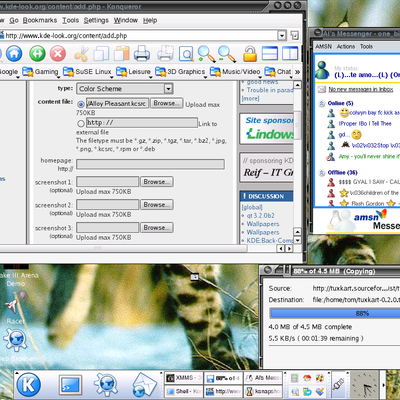Select the content file upload radio button
Image resolution: width=400 pixels, height=400 pixels.
(81, 104)
